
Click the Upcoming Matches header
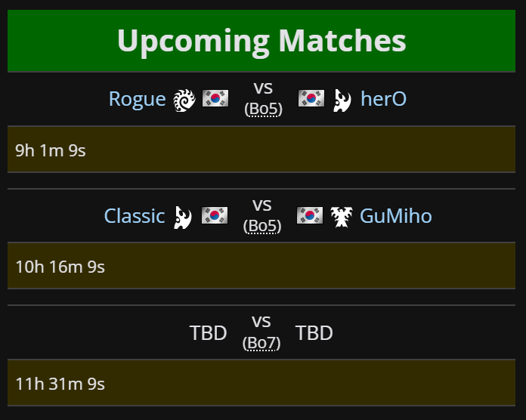tap(261, 41)
